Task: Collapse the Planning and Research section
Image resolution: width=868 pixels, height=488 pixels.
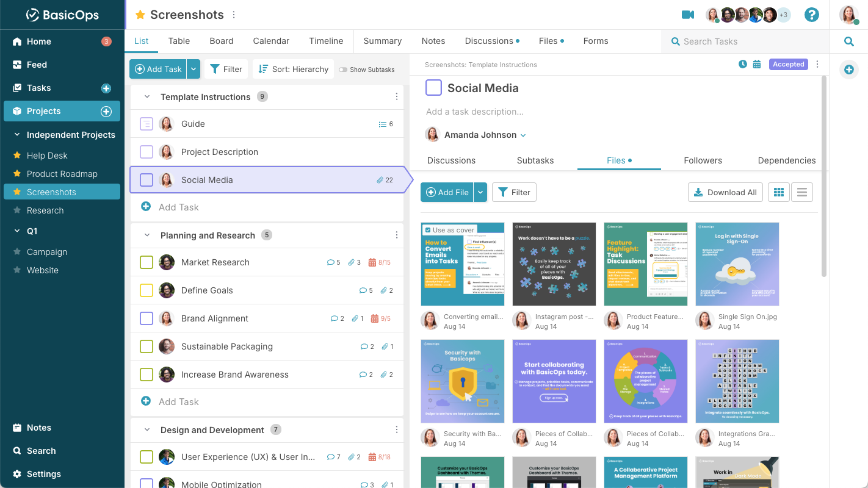Action: 147,235
